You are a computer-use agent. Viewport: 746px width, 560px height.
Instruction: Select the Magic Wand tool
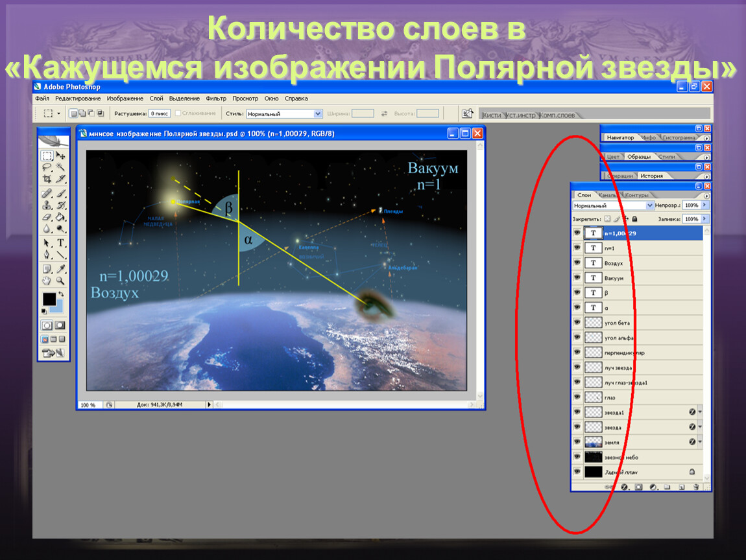60,167
